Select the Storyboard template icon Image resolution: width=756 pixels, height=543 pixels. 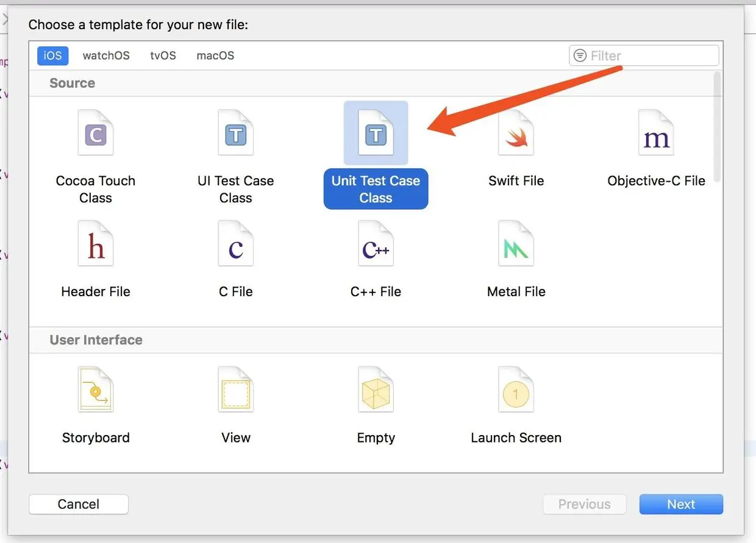(x=96, y=390)
